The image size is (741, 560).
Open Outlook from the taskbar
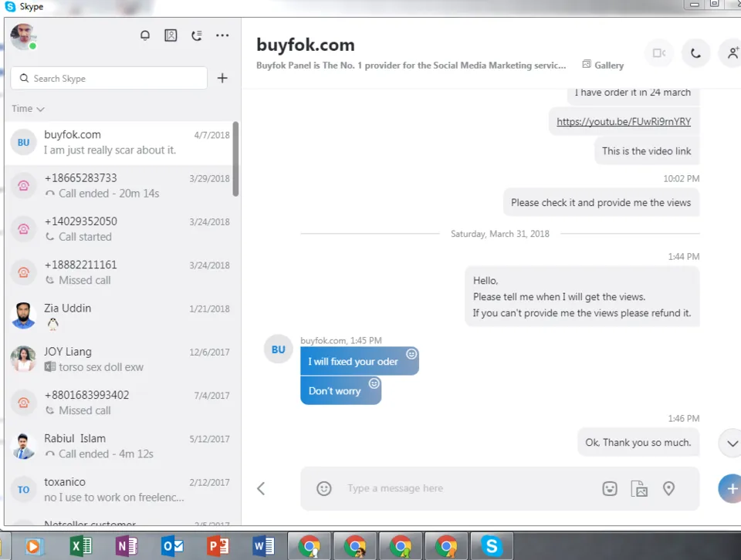click(172, 546)
